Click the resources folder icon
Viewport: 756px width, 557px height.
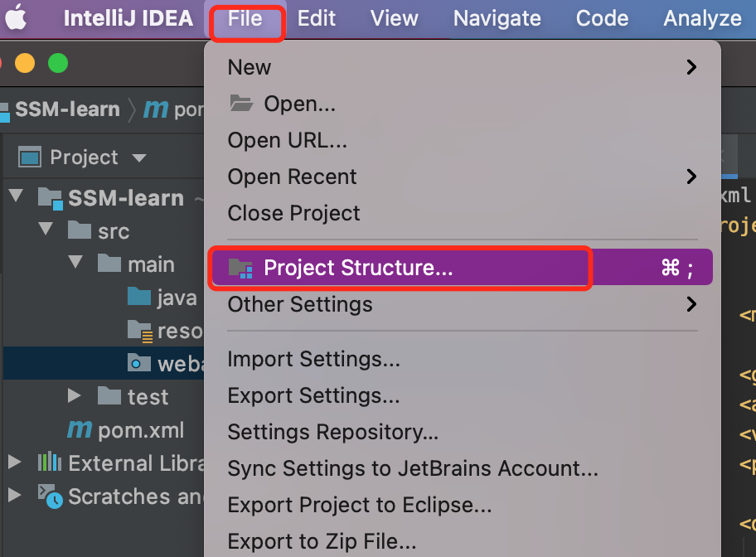(x=140, y=331)
